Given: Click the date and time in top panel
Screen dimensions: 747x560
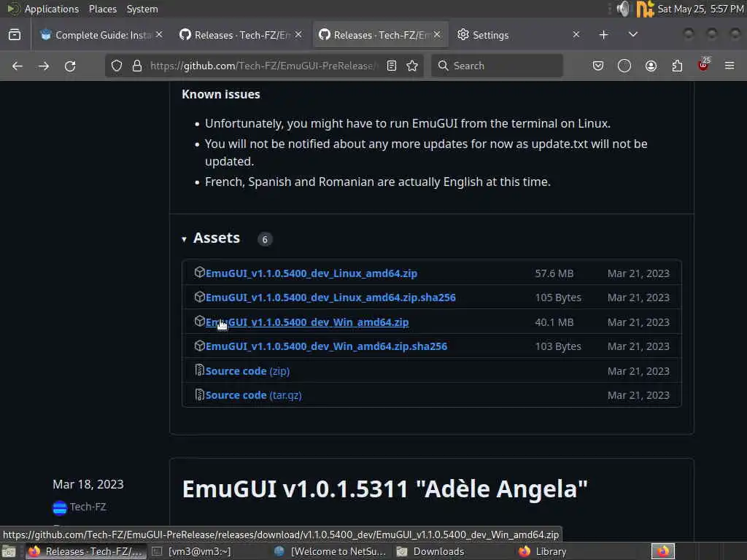Looking at the screenshot, I should click(x=700, y=9).
